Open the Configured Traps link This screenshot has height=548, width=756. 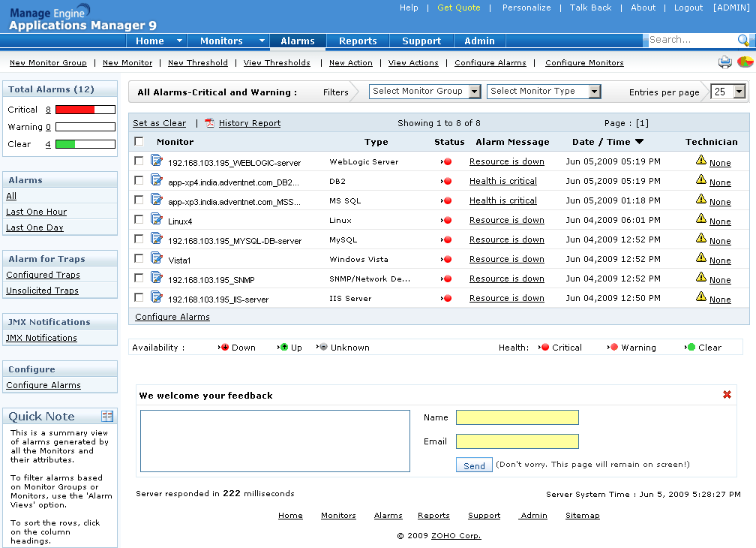43,275
